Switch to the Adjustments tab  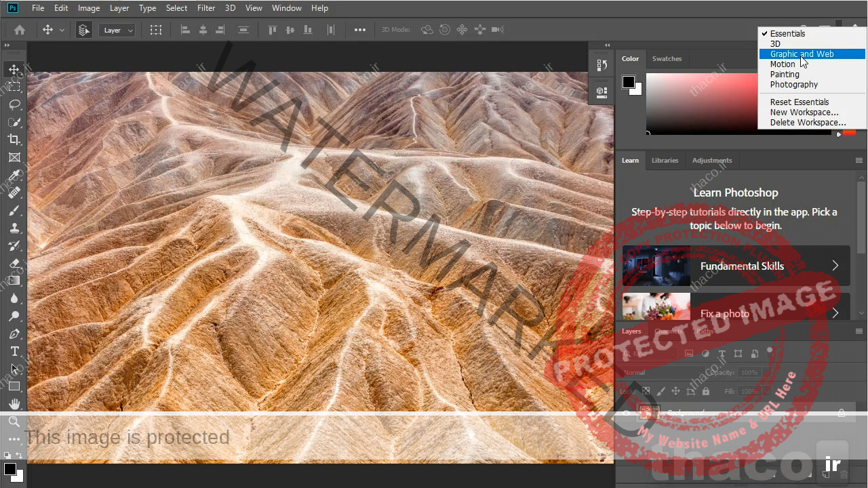click(711, 161)
